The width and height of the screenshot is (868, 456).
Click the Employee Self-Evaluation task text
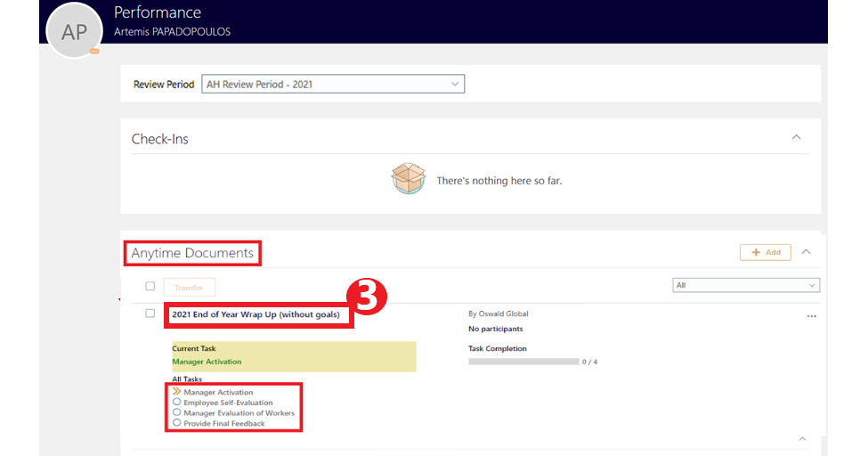pos(228,403)
